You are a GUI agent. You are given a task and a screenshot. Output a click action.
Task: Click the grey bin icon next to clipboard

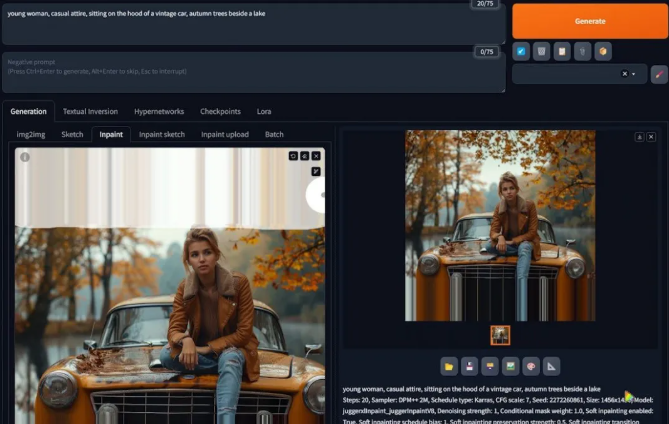(582, 51)
